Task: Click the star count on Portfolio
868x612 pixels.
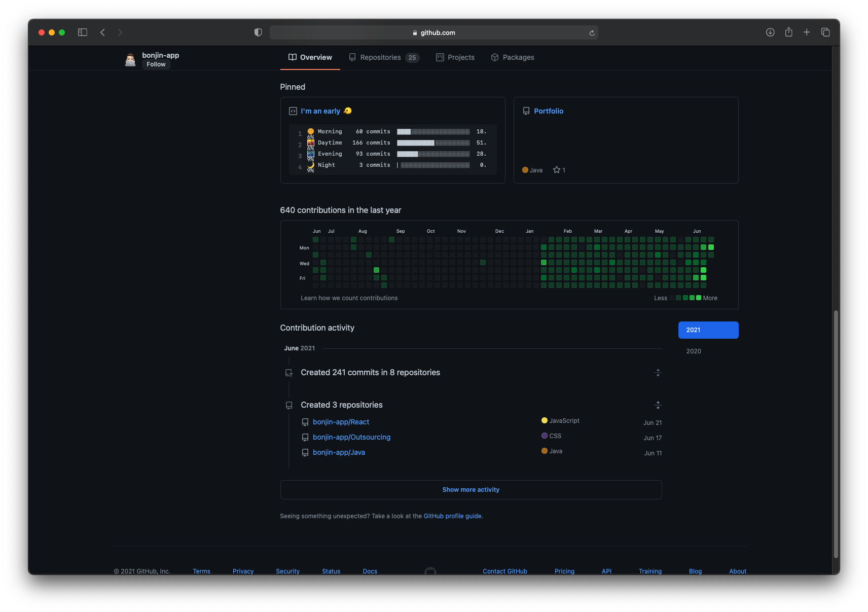Action: (x=559, y=170)
